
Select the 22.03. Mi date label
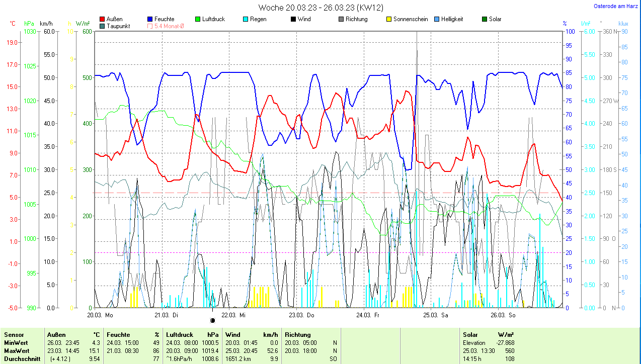click(x=233, y=315)
